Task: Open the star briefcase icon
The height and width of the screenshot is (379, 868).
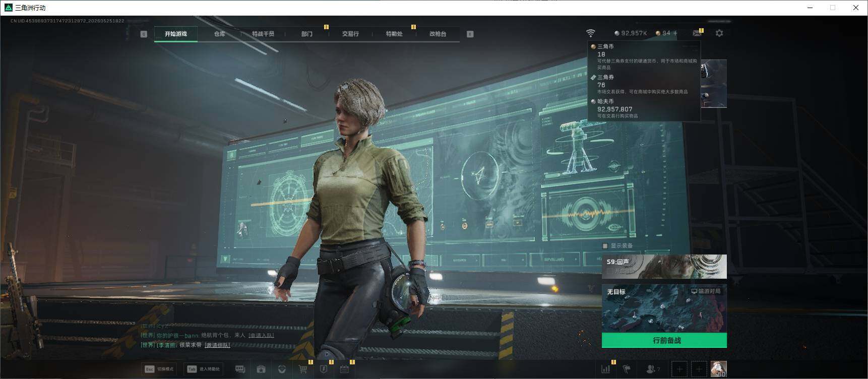Action: tap(261, 369)
